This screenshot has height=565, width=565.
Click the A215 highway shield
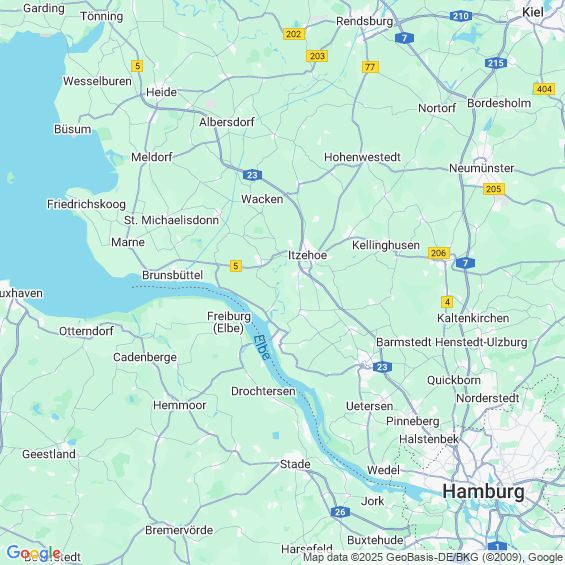point(496,63)
